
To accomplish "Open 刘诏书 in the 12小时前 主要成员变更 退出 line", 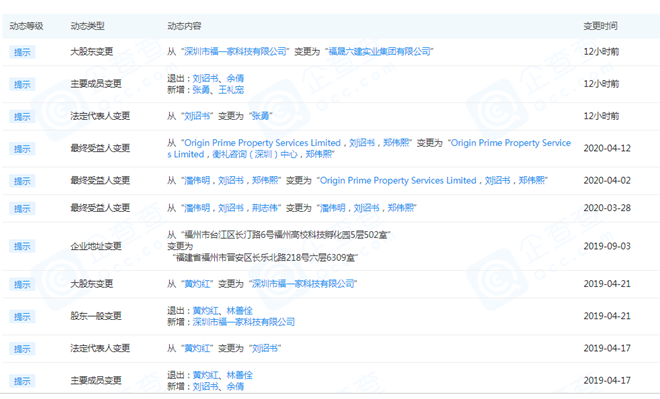I will click(x=205, y=78).
